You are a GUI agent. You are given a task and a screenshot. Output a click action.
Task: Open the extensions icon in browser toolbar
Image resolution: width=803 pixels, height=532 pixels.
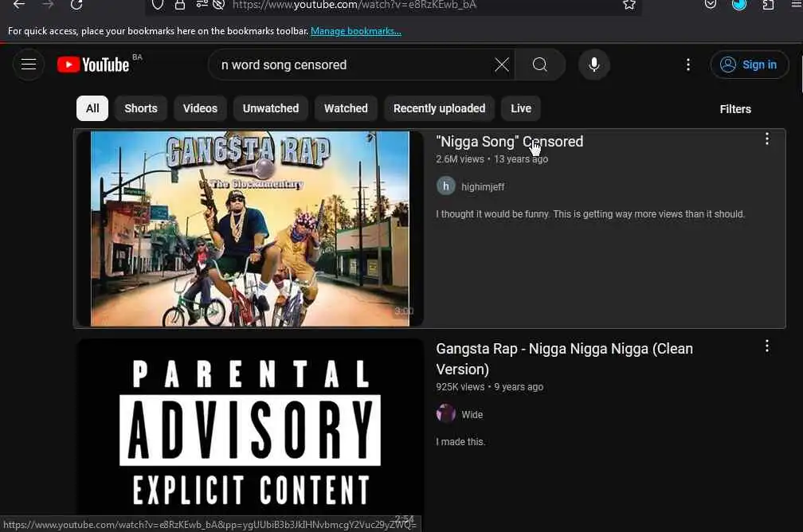pos(768,5)
